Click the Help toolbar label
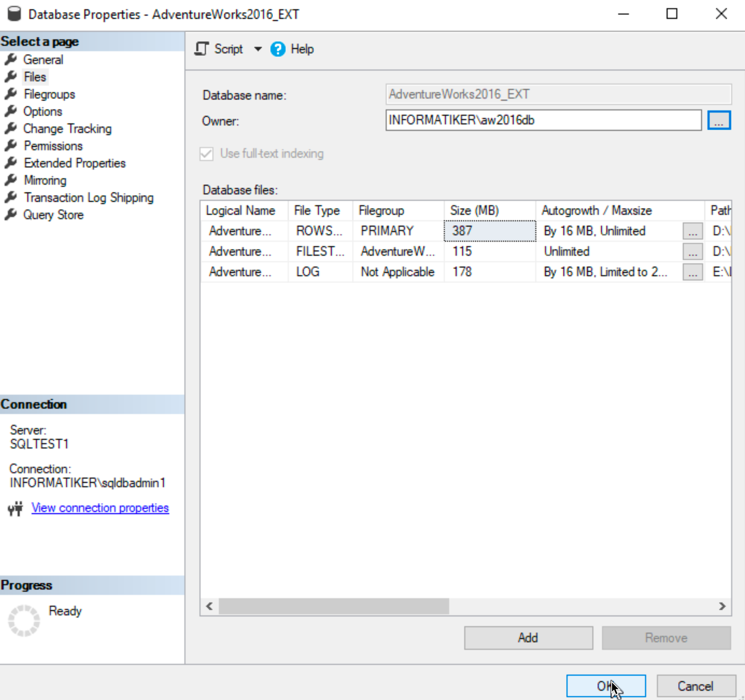 [302, 49]
